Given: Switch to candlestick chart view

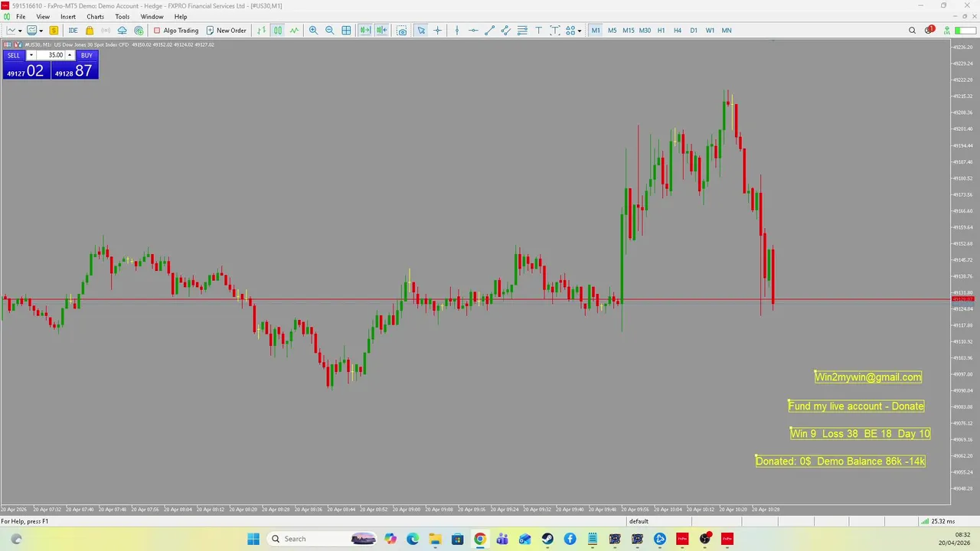Looking at the screenshot, I should [x=278, y=31].
